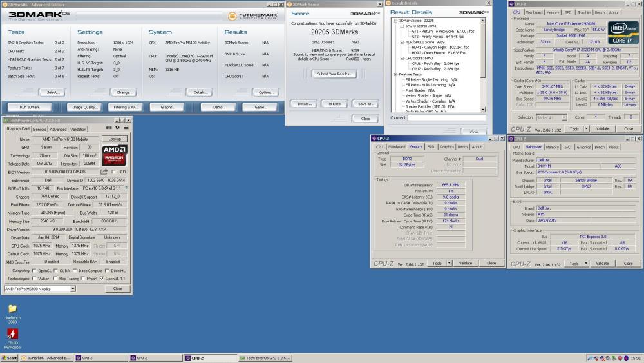Toggle the Vulkan checkbox

click(35, 279)
